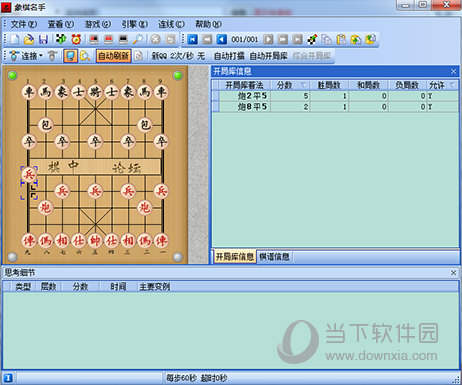Click the copy position icon
462x385 pixels.
click(x=327, y=39)
